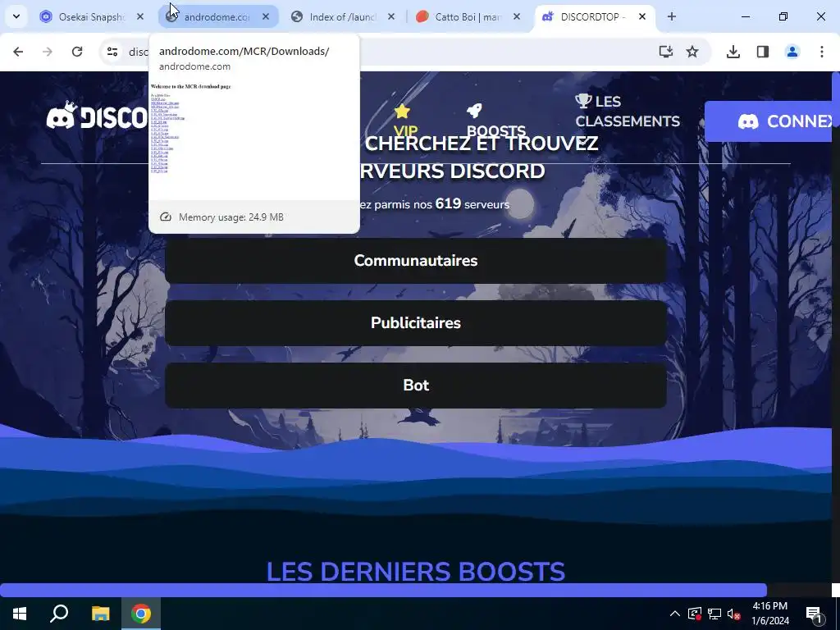Open the Chrome downloads icon
Screen dimensions: 840x630
(733, 52)
